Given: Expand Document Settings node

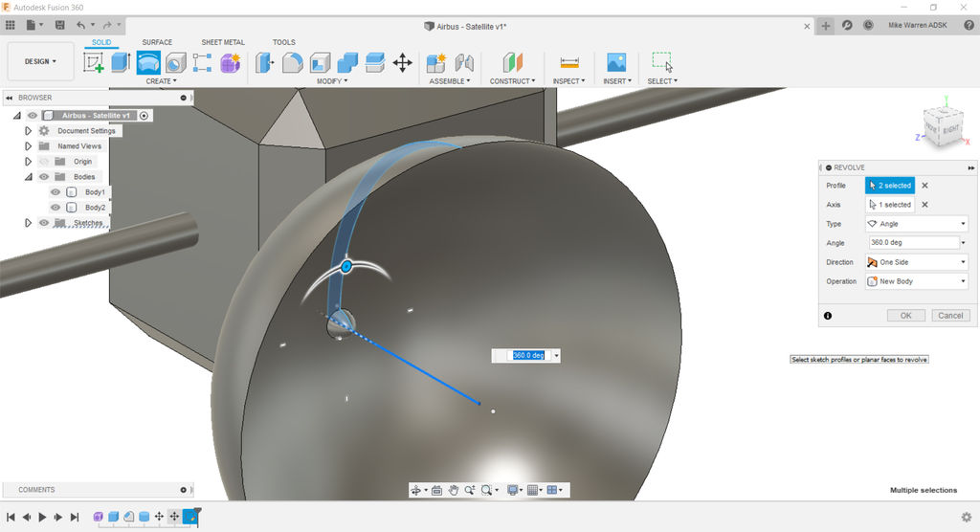Looking at the screenshot, I should coord(28,131).
